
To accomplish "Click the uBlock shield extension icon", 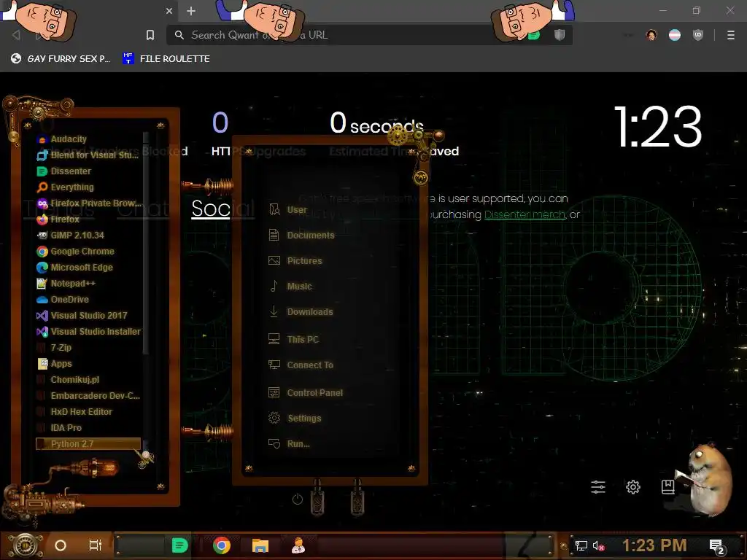I will pyautogui.click(x=698, y=35).
